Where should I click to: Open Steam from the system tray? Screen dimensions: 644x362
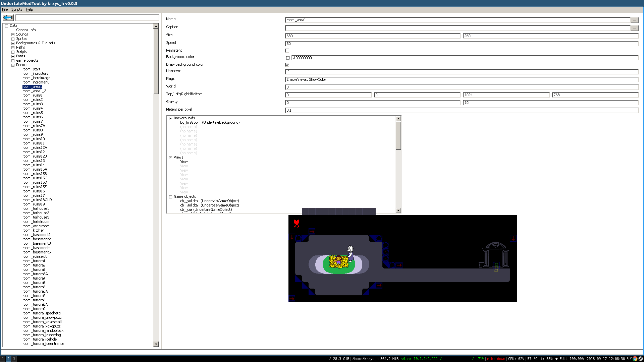[640, 359]
